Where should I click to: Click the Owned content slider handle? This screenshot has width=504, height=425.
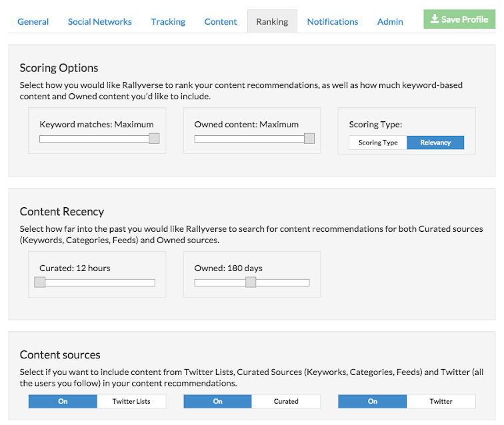(309, 139)
